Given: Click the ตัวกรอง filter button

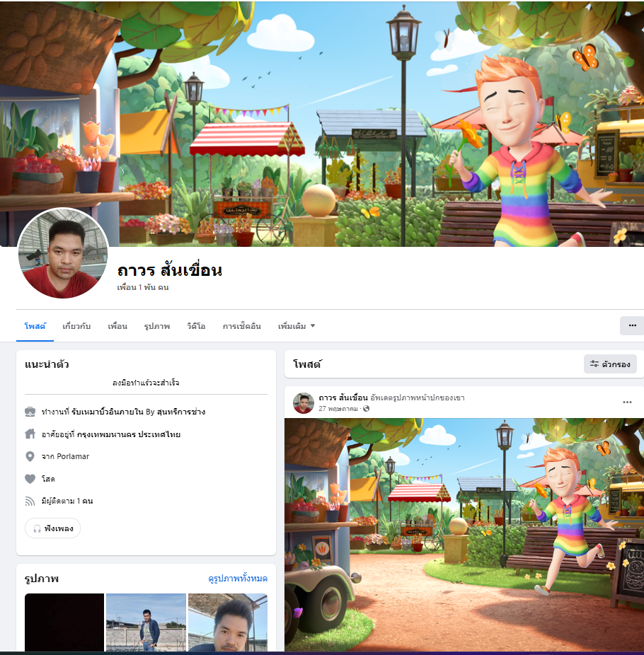Looking at the screenshot, I should coord(610,364).
